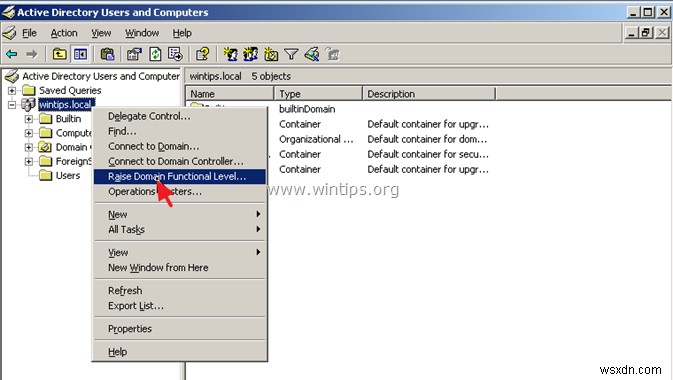The height and width of the screenshot is (380, 673).
Task: Open the Window menu
Action: click(142, 33)
